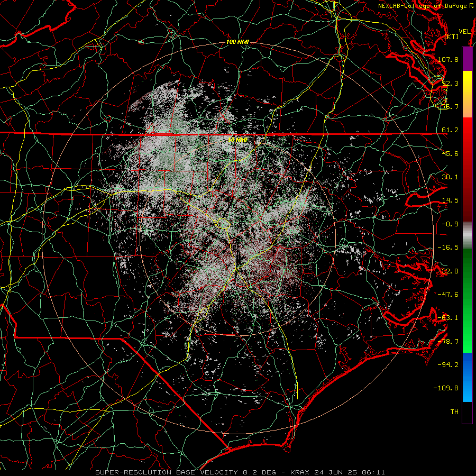Screen dimensions: 476x476
Task: Click the yellow-orange segment of the color bar
Action: pyautogui.click(x=467, y=94)
